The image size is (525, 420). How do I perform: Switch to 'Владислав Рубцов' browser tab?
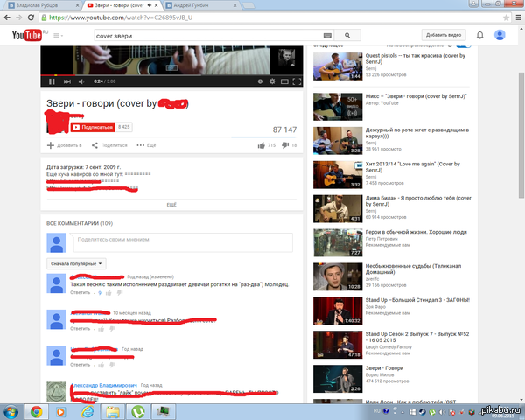(42, 5)
